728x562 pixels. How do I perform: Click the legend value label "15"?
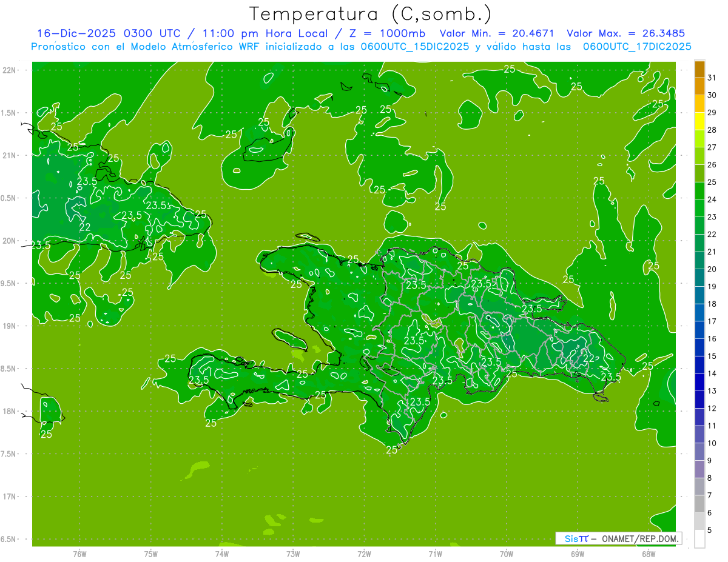pos(712,356)
